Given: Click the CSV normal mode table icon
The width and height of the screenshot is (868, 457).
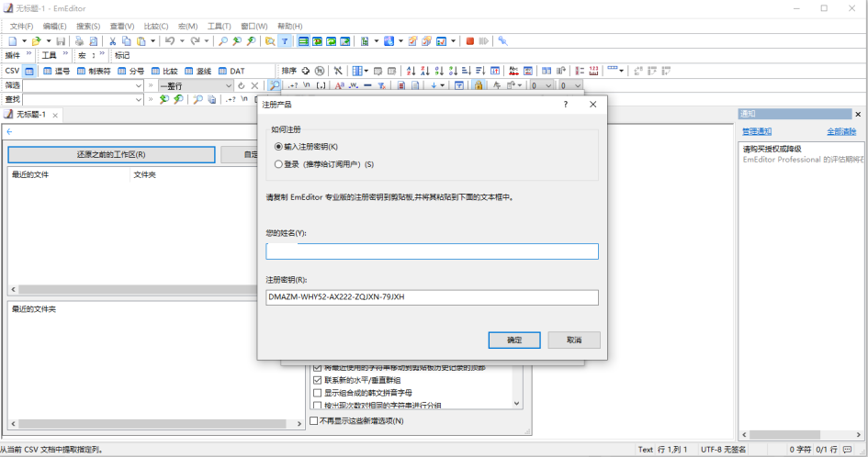Looking at the screenshot, I should coord(29,71).
